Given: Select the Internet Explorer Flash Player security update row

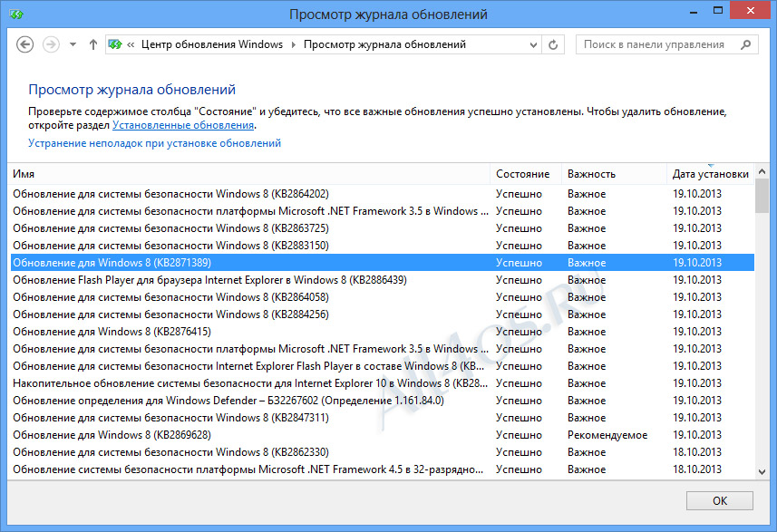Looking at the screenshot, I should [382, 366].
